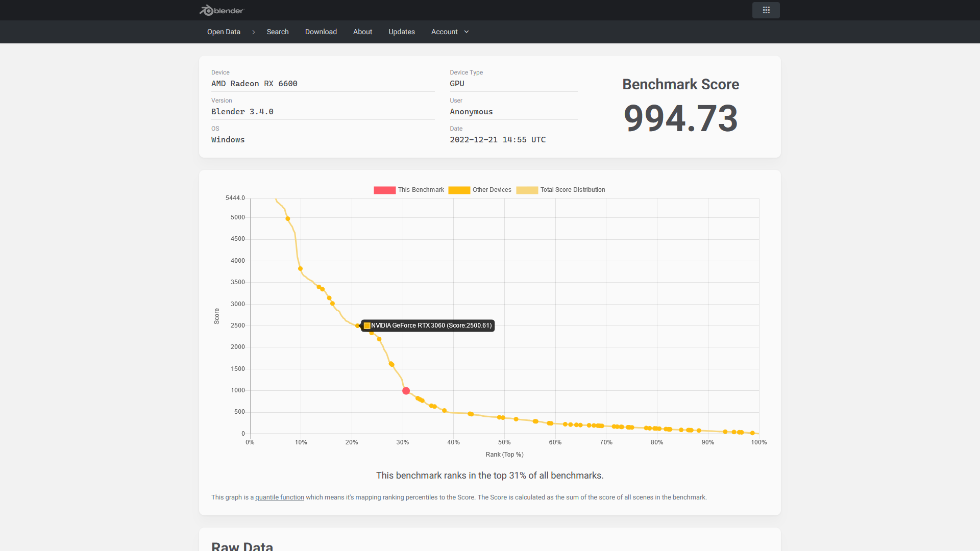Viewport: 980px width, 551px height.
Task: Click the red This Benchmark color swatch
Action: tap(384, 190)
